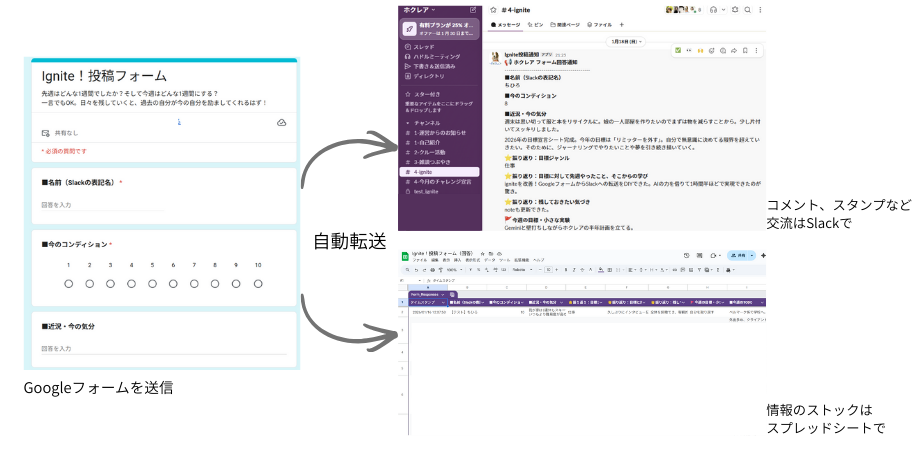Select the 4-ignite channel in sidebar
The height and width of the screenshot is (450, 920).
(x=439, y=172)
